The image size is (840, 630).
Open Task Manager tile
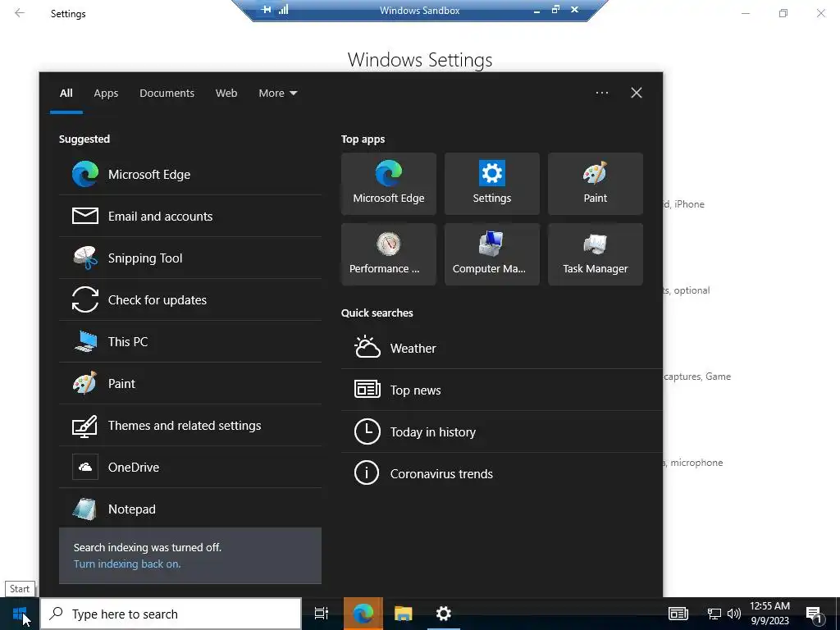click(596, 254)
